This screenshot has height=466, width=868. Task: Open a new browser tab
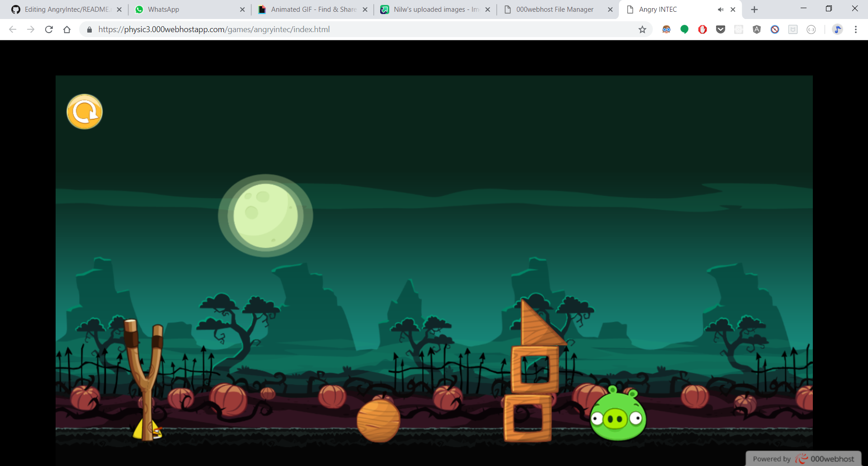coord(754,10)
